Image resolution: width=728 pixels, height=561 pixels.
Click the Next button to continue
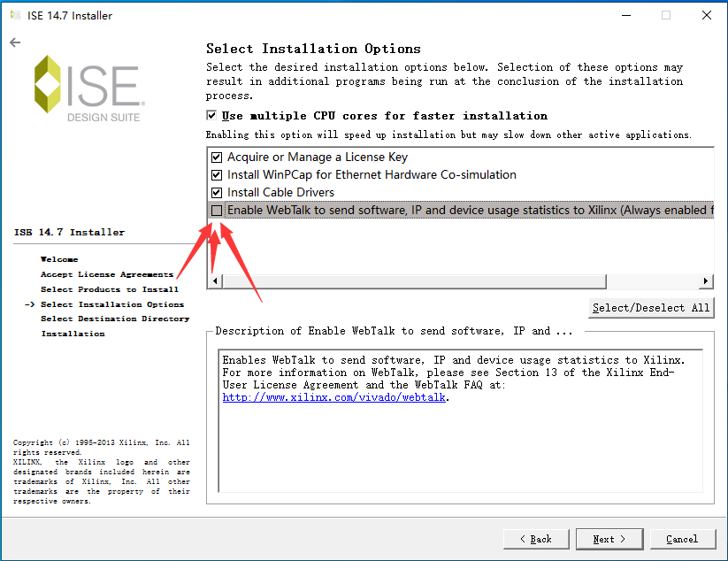609,539
